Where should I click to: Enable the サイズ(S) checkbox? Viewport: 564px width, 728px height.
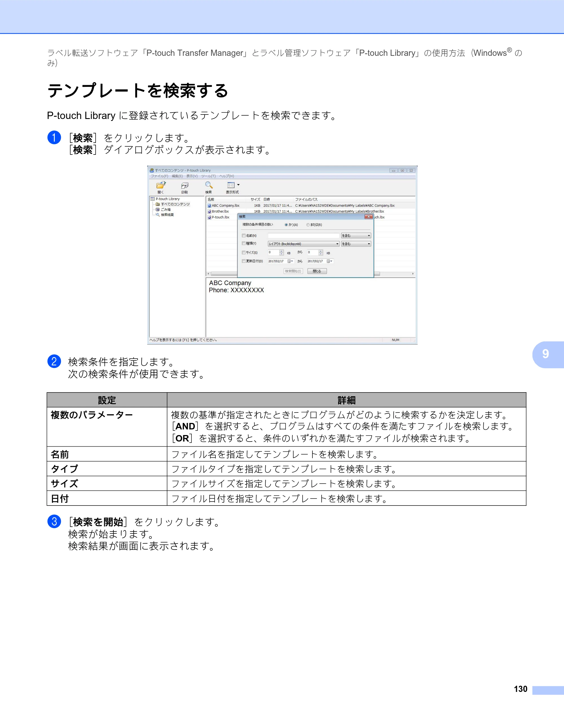point(244,252)
